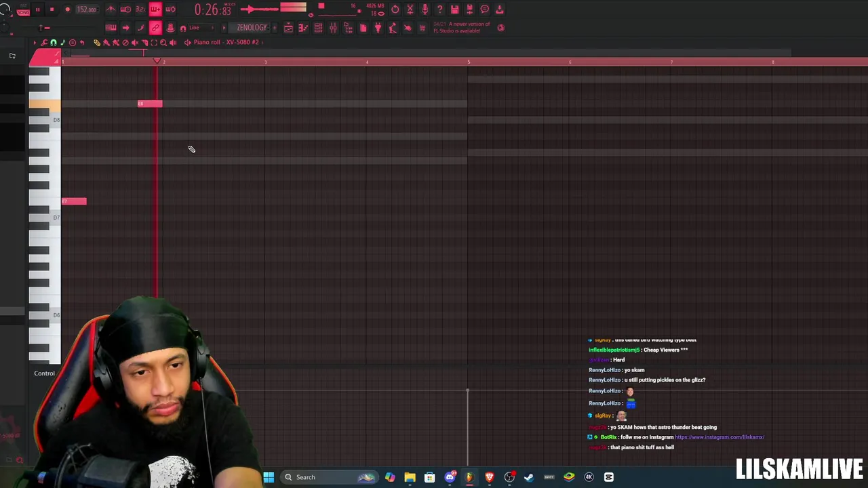Open undo history circular arrow icon
This screenshot has height=488, width=868.
[395, 9]
